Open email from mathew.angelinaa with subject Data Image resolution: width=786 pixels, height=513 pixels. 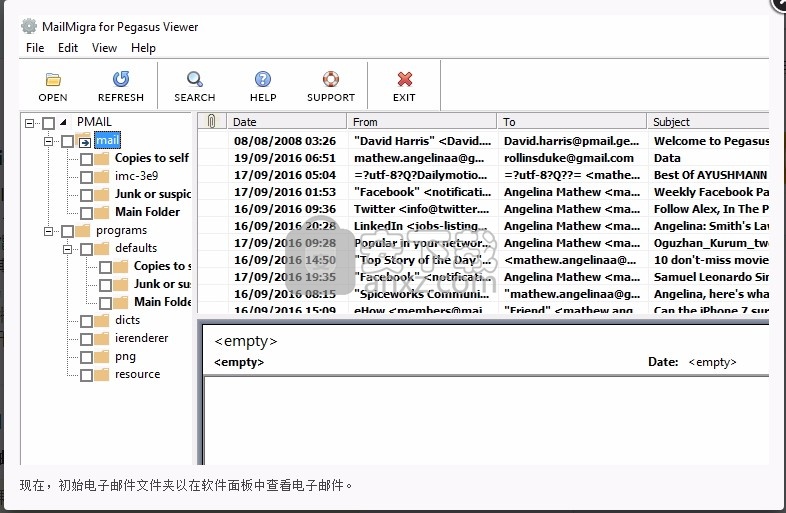[483, 158]
